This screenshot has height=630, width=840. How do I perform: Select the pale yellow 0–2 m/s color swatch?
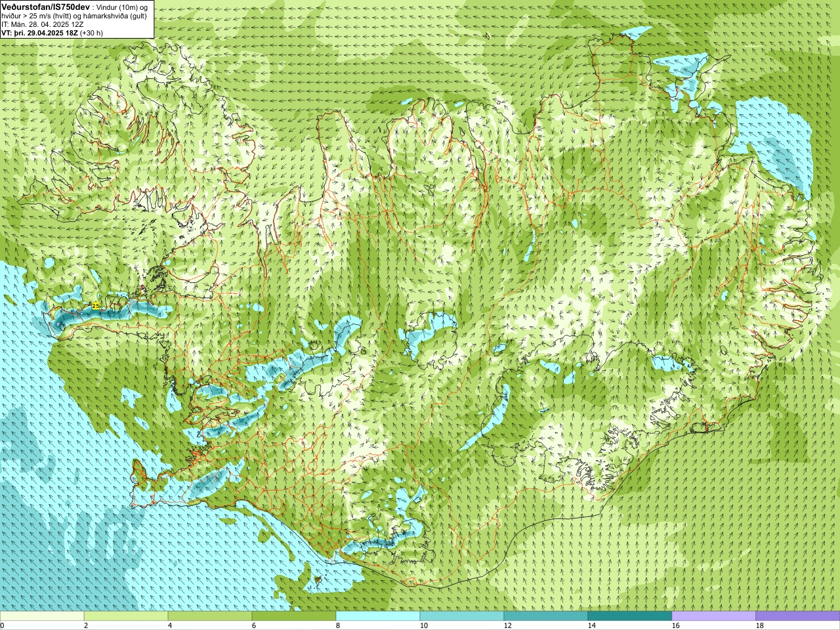coord(42,616)
